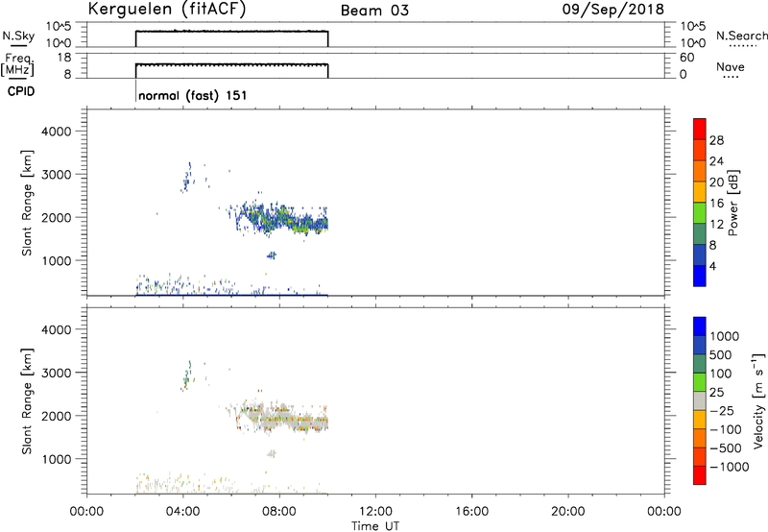
Task: Click the 'Beam 03' label
Action: click(374, 11)
